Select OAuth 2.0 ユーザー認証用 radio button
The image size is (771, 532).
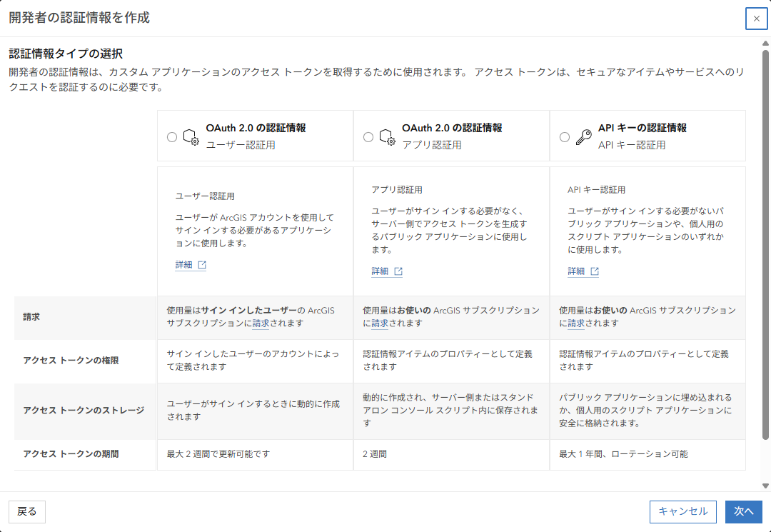coord(172,137)
